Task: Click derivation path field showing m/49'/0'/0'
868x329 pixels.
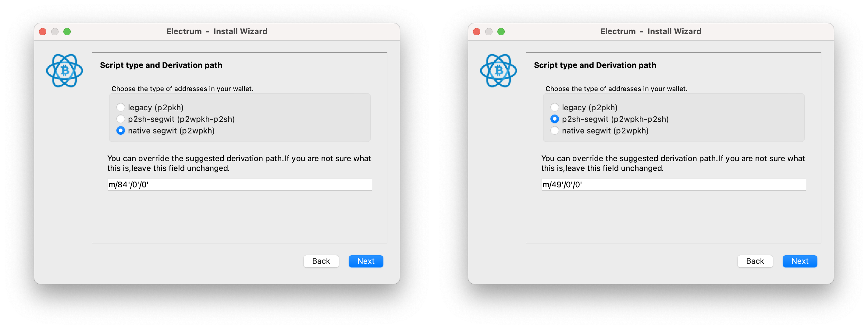Action: (x=674, y=185)
